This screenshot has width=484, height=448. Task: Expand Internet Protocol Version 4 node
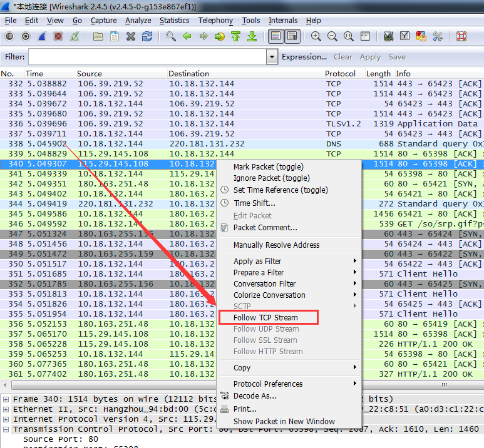point(6,419)
